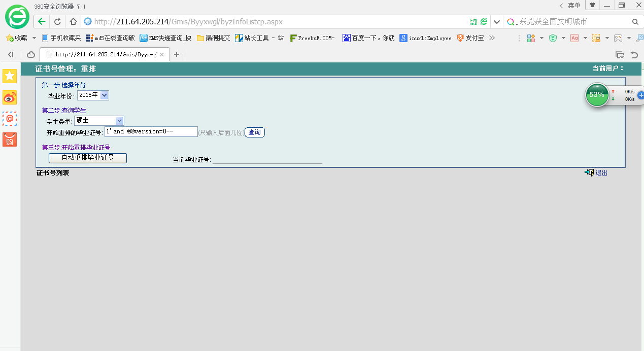
Task: Expand screenshot tool dropdown arrow
Action: click(x=607, y=38)
